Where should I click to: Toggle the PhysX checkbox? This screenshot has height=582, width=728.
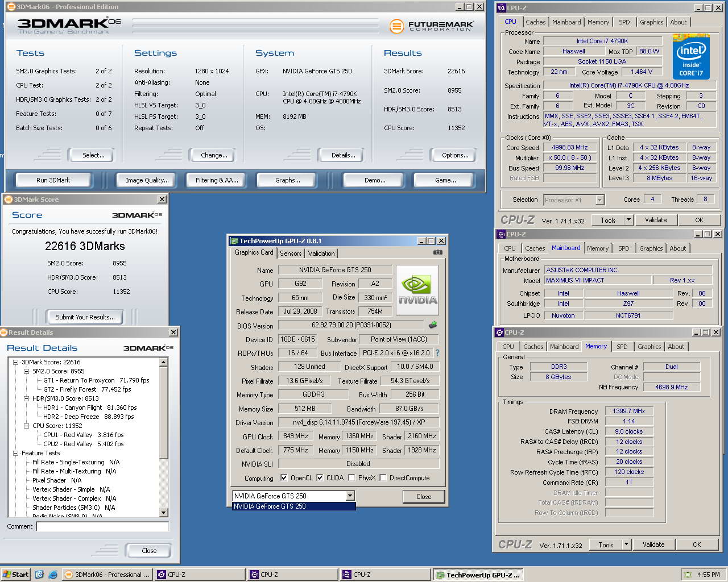click(351, 478)
